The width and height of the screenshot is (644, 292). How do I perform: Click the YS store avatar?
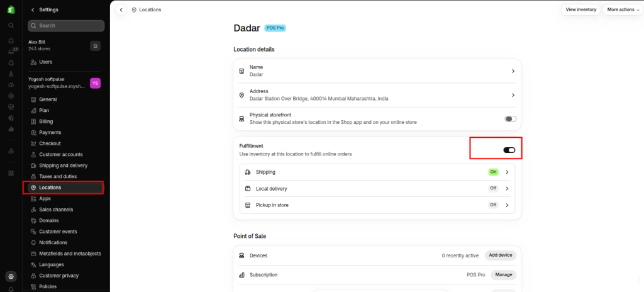pos(96,84)
